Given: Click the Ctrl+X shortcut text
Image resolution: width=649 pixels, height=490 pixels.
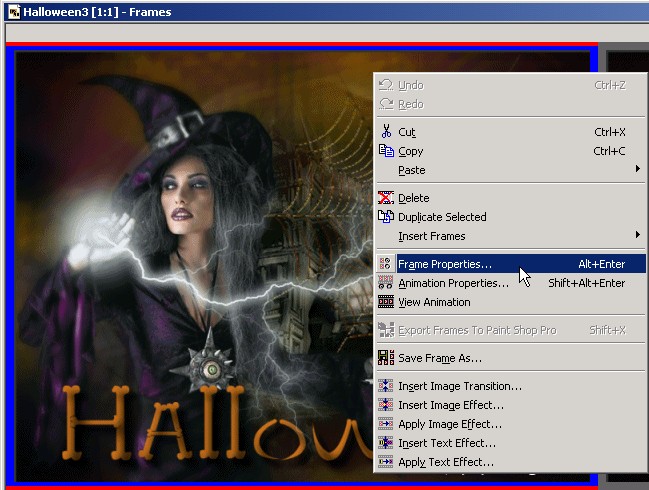Looking at the screenshot, I should click(x=610, y=132).
